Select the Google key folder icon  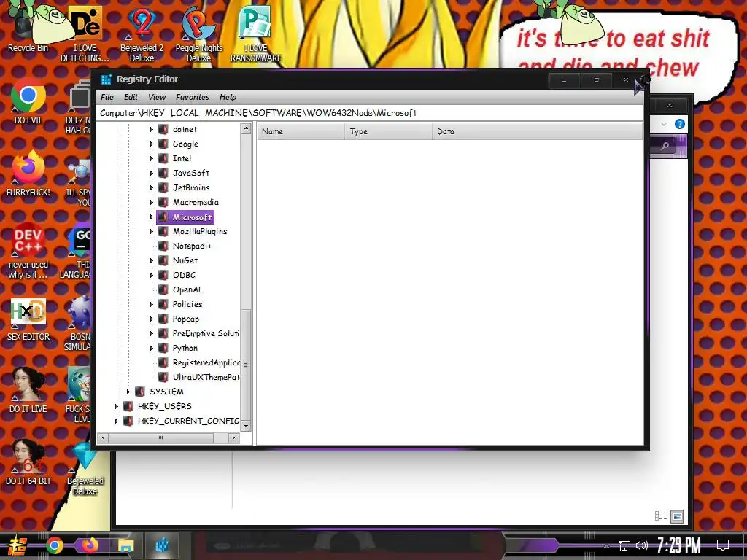(x=163, y=144)
